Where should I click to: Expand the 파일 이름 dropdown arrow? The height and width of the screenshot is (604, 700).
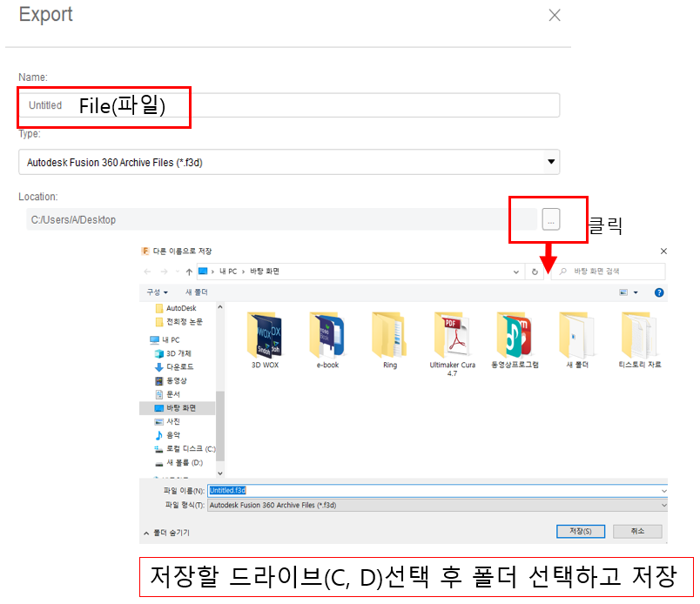tap(663, 491)
